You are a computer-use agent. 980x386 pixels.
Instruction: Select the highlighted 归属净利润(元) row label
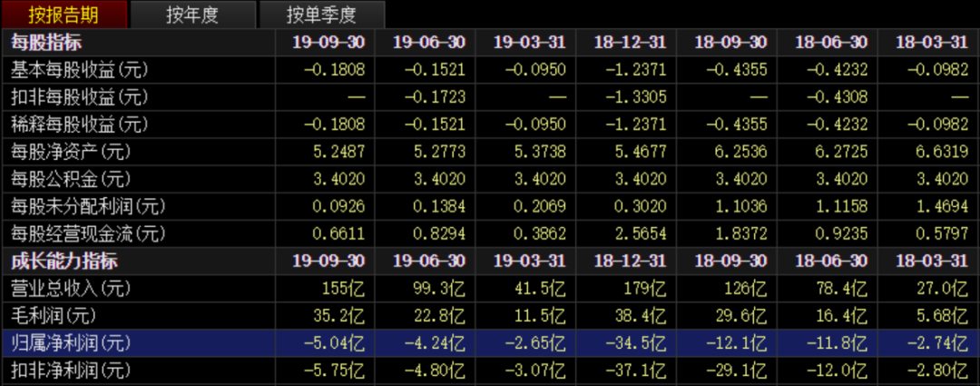71,343
